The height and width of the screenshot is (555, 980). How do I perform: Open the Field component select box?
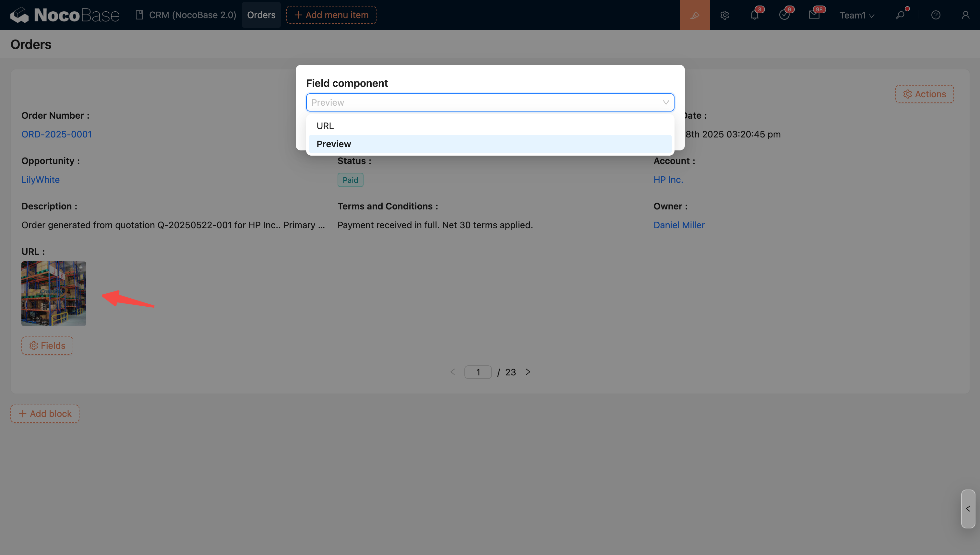[490, 102]
